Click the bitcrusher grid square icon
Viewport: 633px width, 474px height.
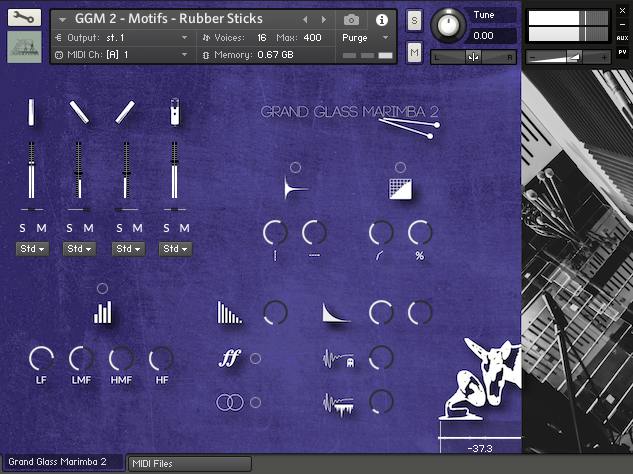coord(400,189)
